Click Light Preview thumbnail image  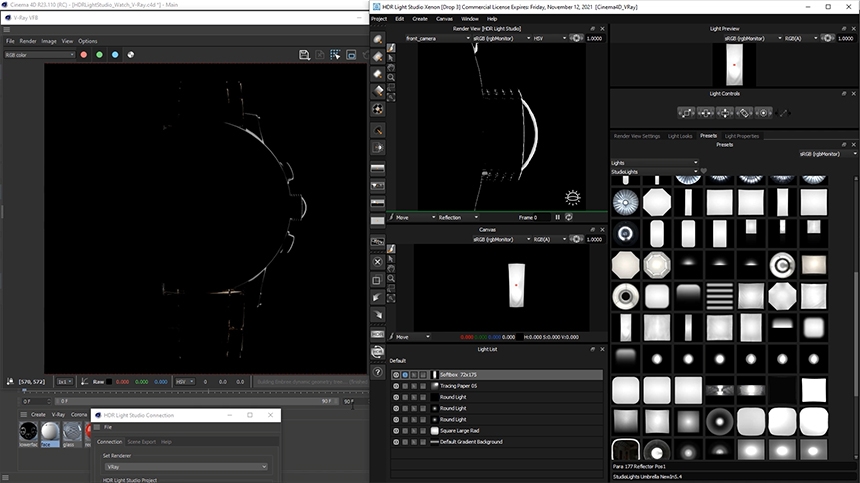point(734,65)
